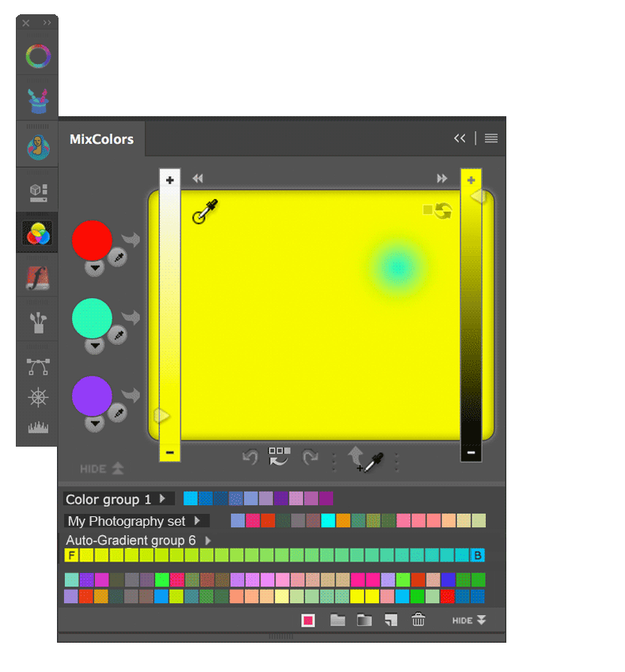Screen dimensions: 625x672
Task: Open the spider web panel icon
Action: pyautogui.click(x=37, y=398)
